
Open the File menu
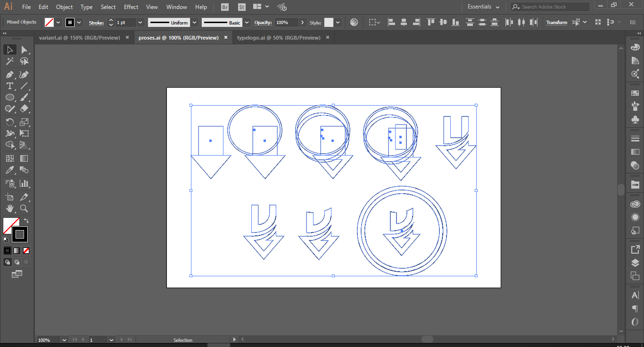[x=26, y=7]
